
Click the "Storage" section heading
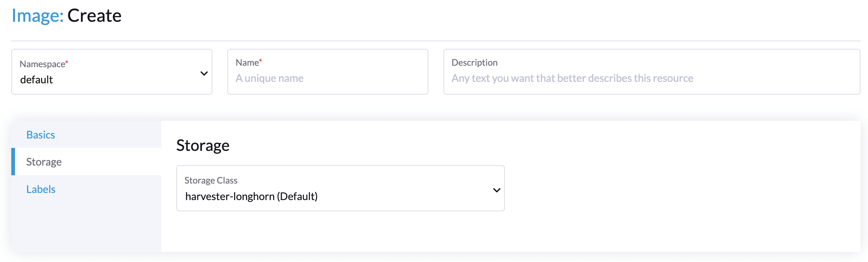coord(203,145)
